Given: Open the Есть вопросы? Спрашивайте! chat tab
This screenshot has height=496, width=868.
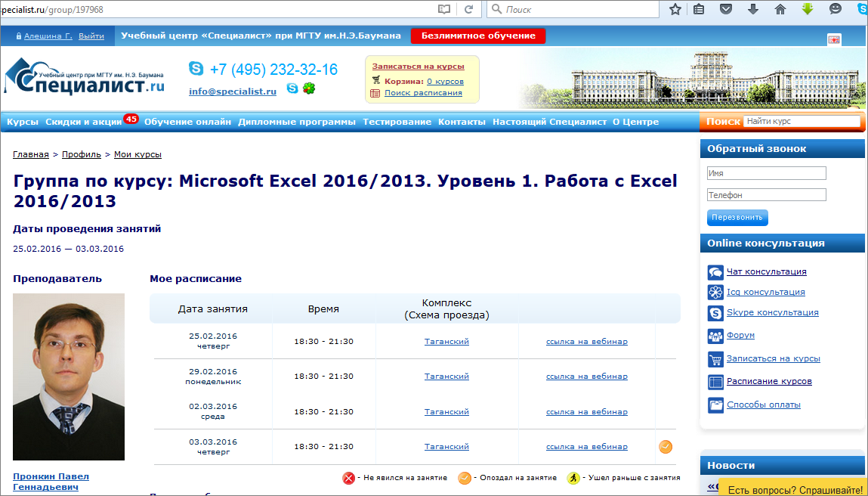Looking at the screenshot, I should (793, 488).
